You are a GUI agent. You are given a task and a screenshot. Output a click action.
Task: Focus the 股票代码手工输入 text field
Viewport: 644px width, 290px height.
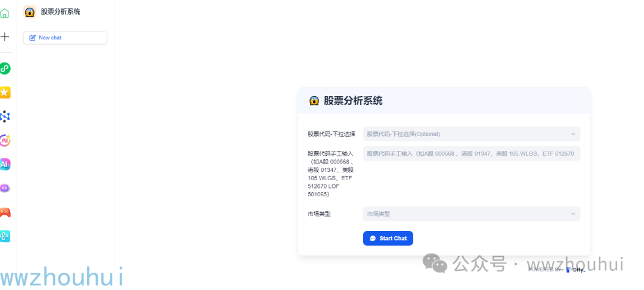471,154
